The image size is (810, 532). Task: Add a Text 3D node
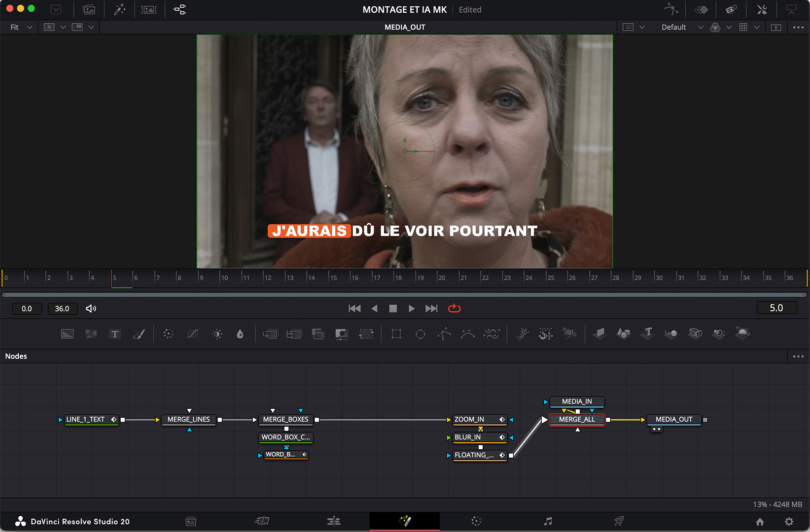(647, 334)
